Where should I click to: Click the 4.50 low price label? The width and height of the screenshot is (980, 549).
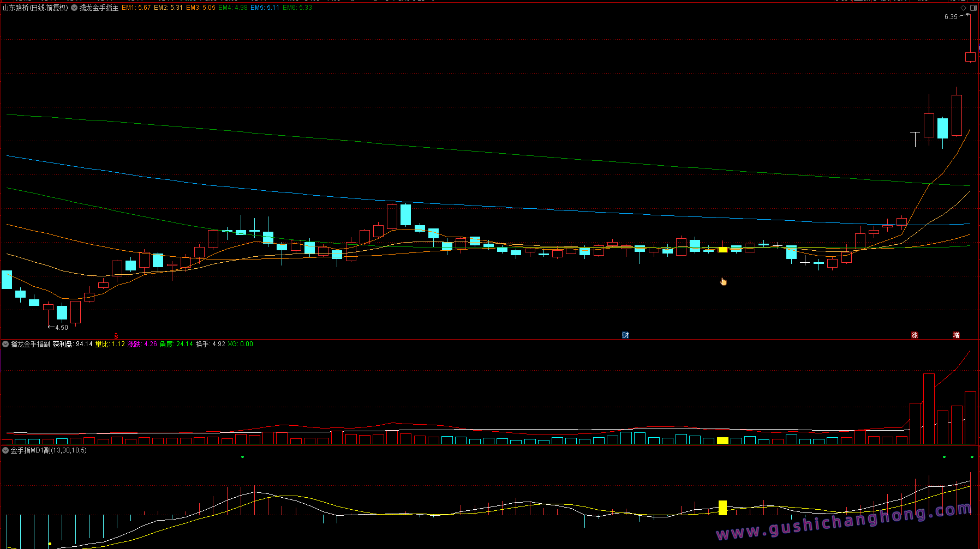click(x=62, y=328)
